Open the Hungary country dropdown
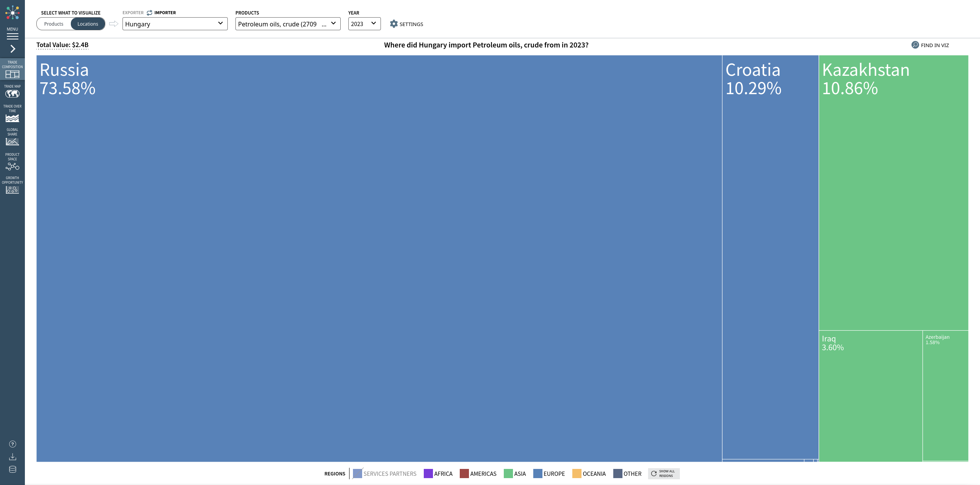 pyautogui.click(x=175, y=24)
